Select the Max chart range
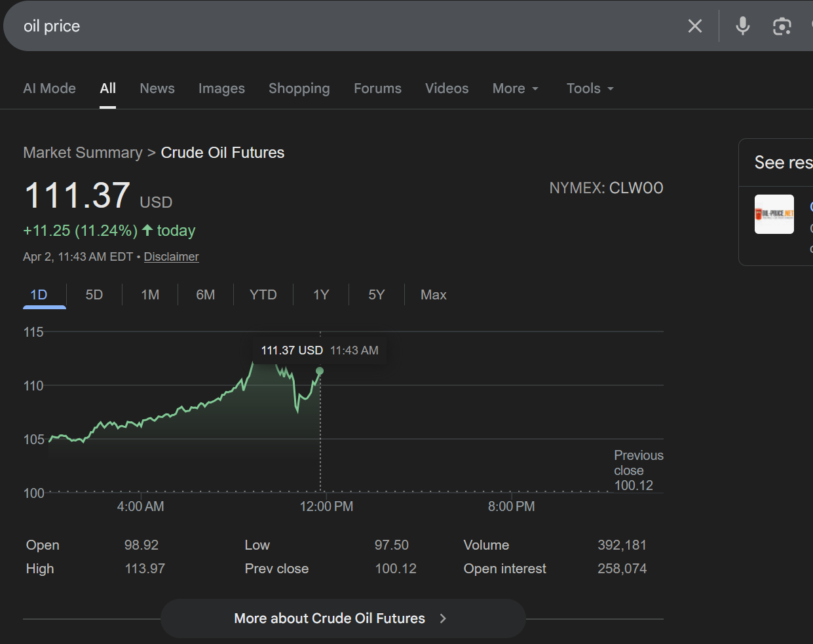The width and height of the screenshot is (813, 644). tap(434, 295)
